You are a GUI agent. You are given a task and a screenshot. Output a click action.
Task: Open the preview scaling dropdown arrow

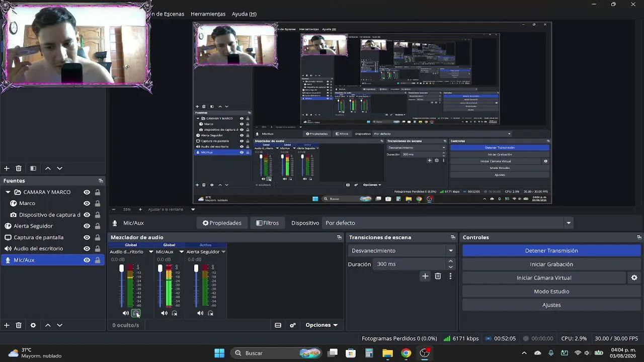coord(193,209)
